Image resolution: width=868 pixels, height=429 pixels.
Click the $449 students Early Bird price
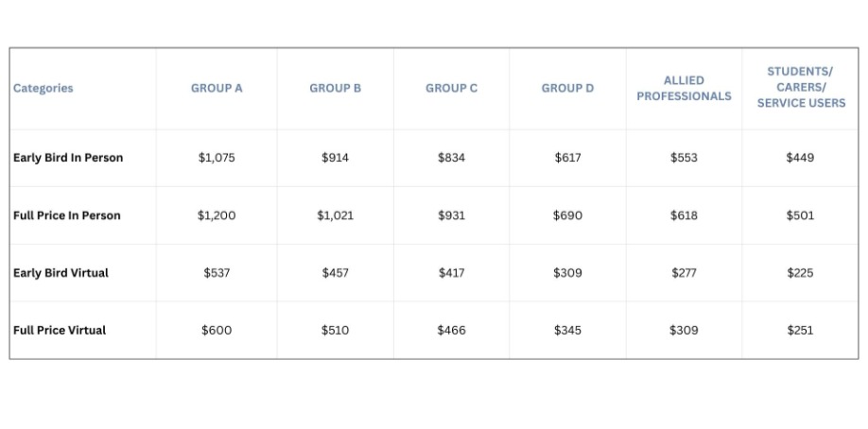[x=800, y=158]
